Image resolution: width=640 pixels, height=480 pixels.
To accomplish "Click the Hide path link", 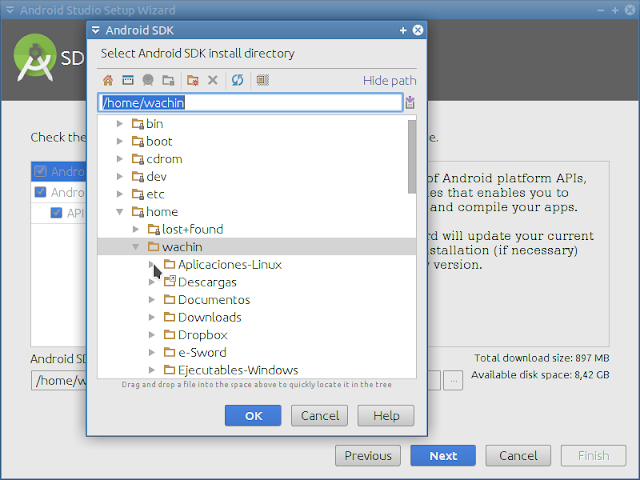I will pyautogui.click(x=390, y=80).
